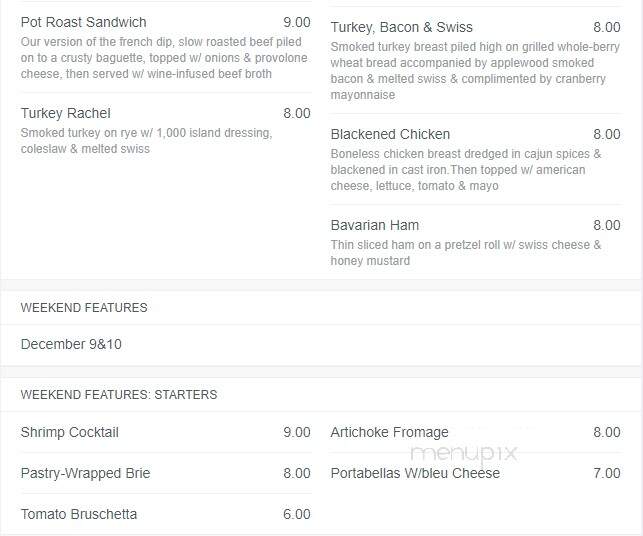The image size is (643, 536).
Task: Open the Turkey, Bacon & Swiss entry
Action: [x=401, y=27]
